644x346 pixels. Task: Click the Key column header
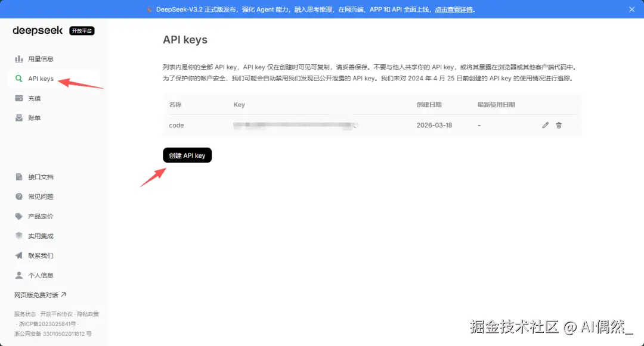coord(239,105)
